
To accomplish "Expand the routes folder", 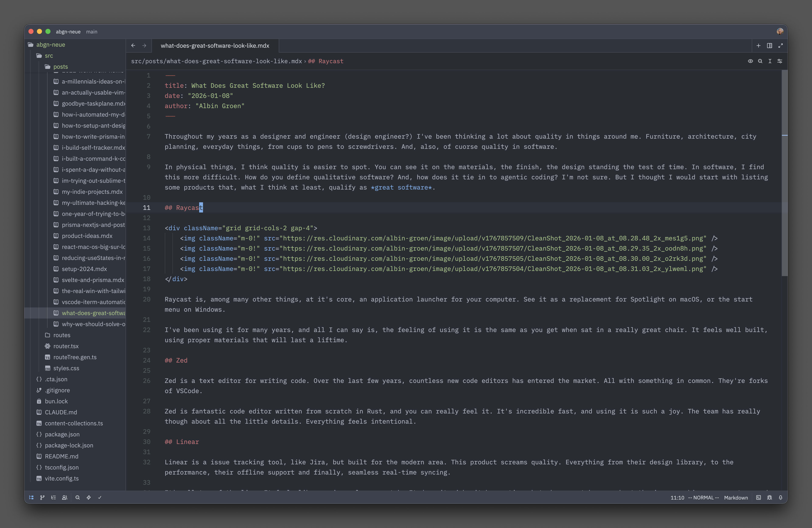I will (x=62, y=335).
